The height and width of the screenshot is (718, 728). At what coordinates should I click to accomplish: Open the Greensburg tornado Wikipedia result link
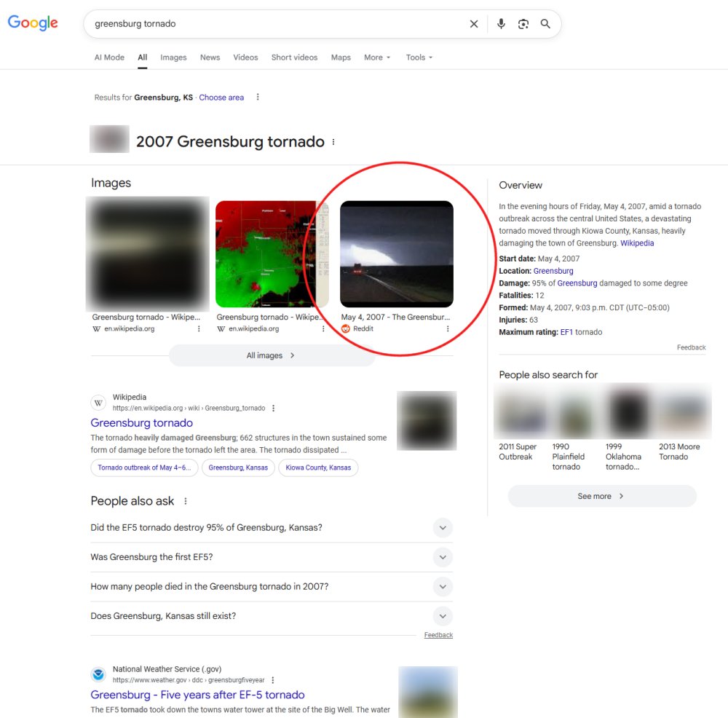pos(141,423)
